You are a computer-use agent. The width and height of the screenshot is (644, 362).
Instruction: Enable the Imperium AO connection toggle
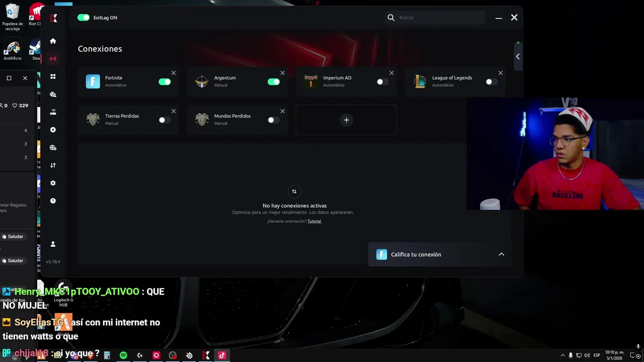click(x=382, y=82)
